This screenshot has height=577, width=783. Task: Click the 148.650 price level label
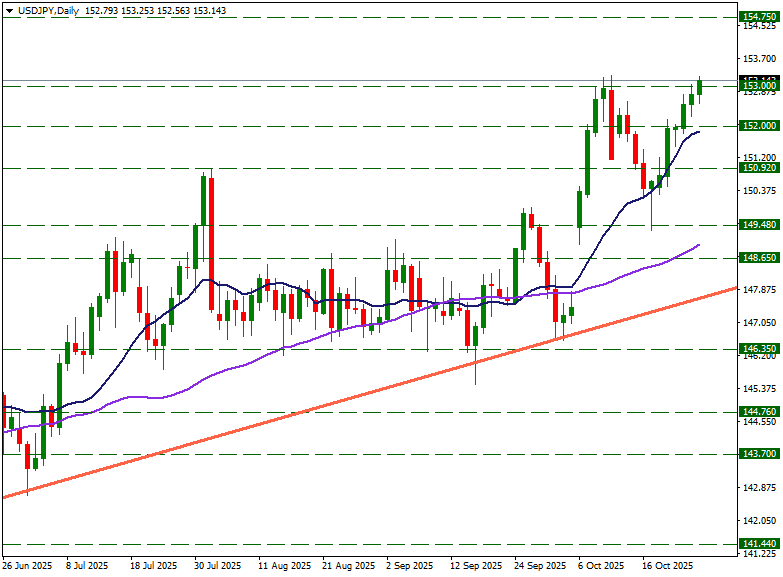coord(759,258)
